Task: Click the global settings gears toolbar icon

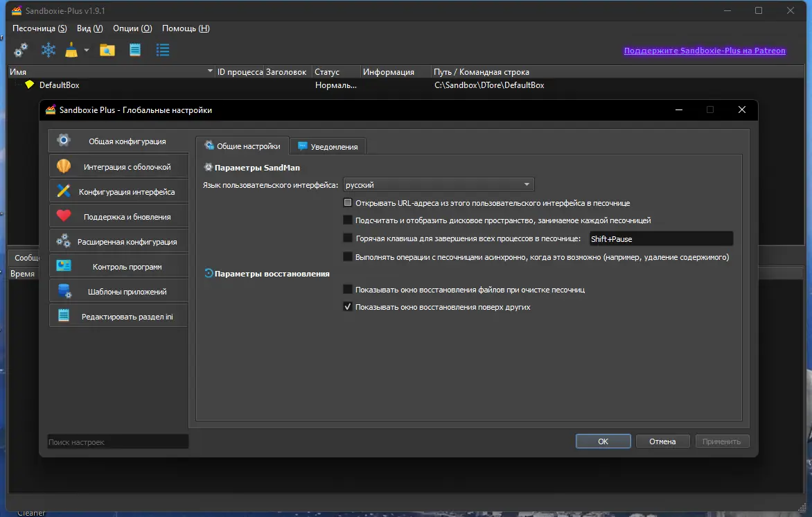Action: pyautogui.click(x=21, y=51)
